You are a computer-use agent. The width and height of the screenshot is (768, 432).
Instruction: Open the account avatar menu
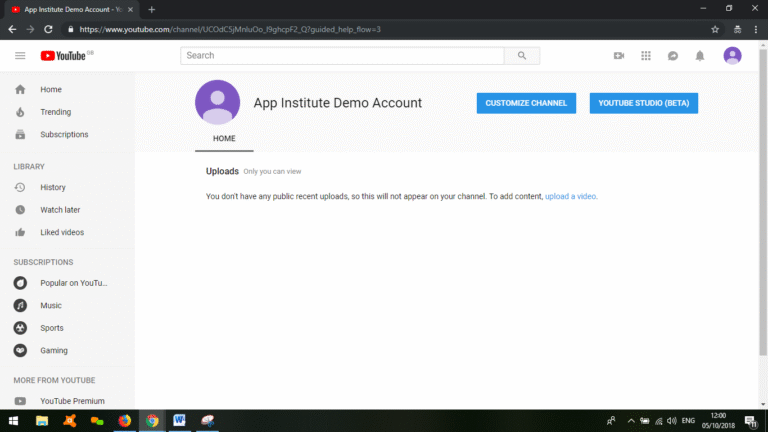732,56
